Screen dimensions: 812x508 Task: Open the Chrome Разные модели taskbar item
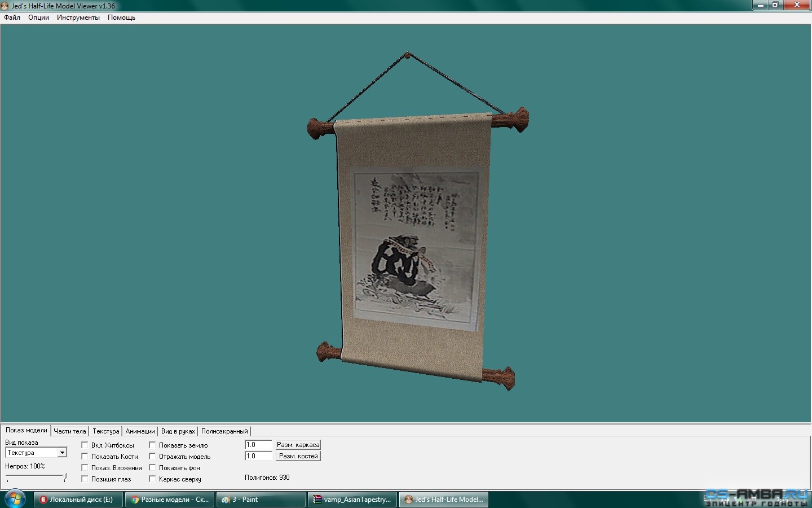tap(169, 500)
